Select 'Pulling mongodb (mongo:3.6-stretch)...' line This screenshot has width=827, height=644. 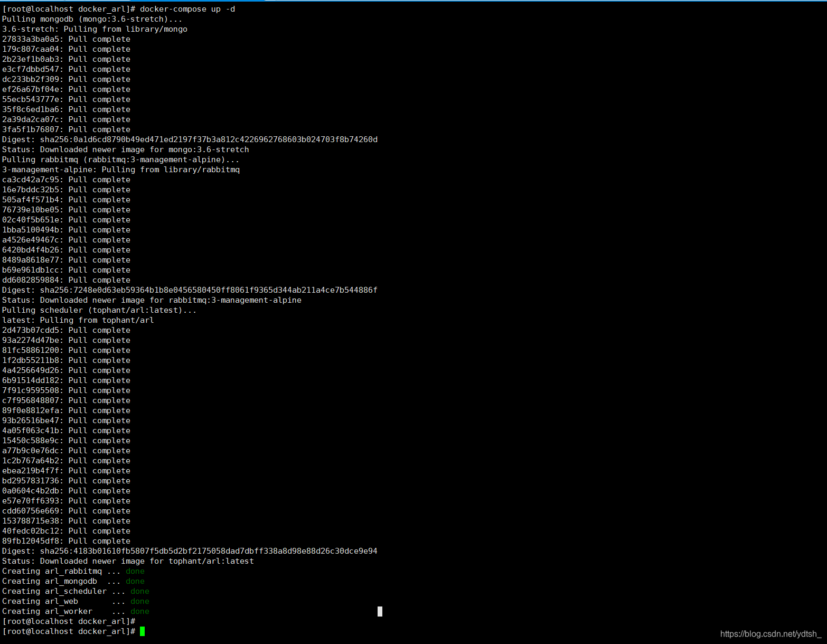coord(92,19)
